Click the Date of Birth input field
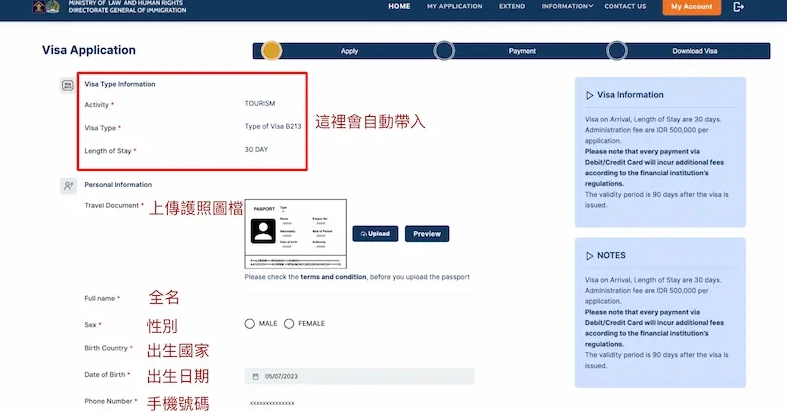The width and height of the screenshot is (787, 412). [x=359, y=376]
